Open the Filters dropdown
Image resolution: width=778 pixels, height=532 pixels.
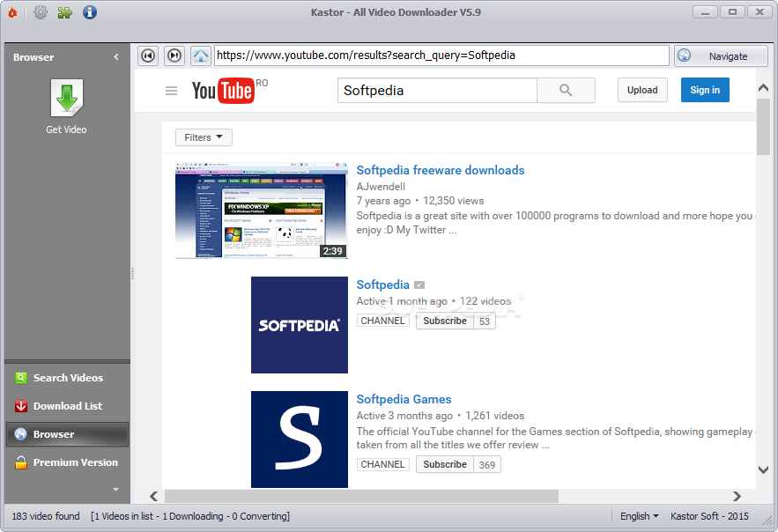(x=204, y=137)
